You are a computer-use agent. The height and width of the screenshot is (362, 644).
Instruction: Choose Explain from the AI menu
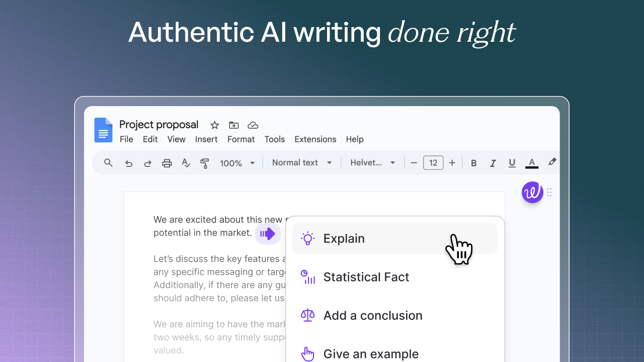click(x=344, y=238)
